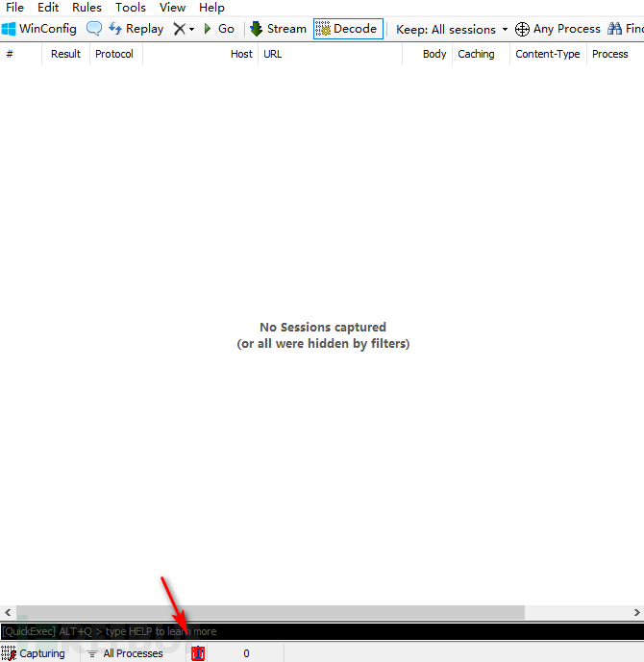Sort by the Result column header

click(x=65, y=54)
